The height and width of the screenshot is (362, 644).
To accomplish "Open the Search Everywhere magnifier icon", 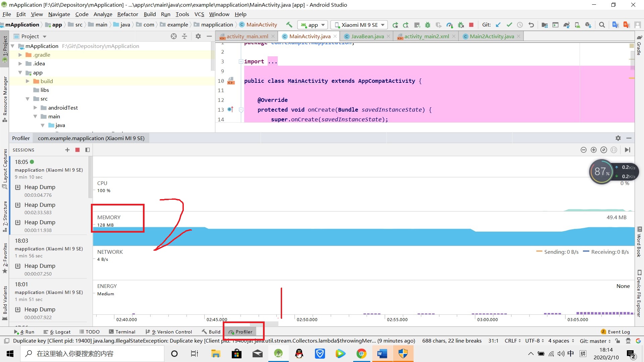I will [602, 25].
